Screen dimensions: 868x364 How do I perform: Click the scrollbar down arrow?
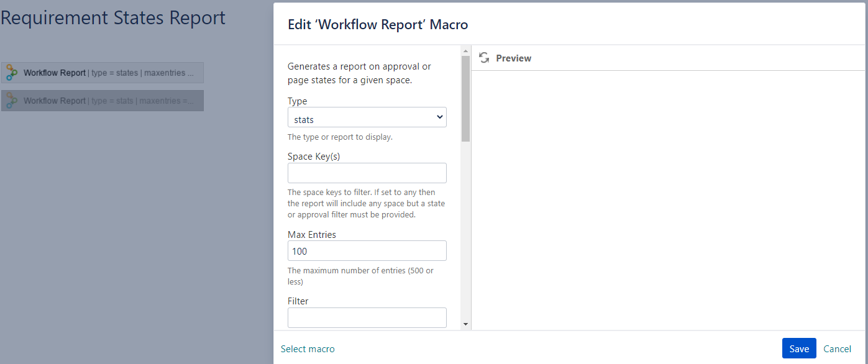coord(465,324)
